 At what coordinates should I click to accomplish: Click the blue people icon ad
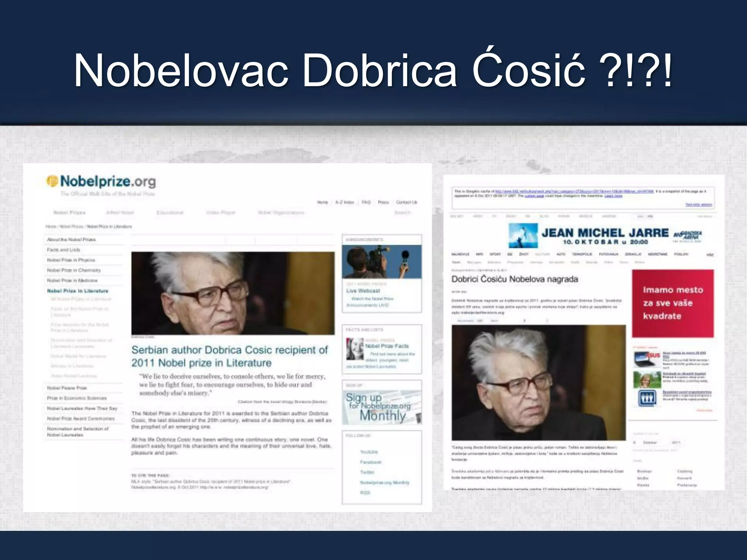[x=647, y=398]
